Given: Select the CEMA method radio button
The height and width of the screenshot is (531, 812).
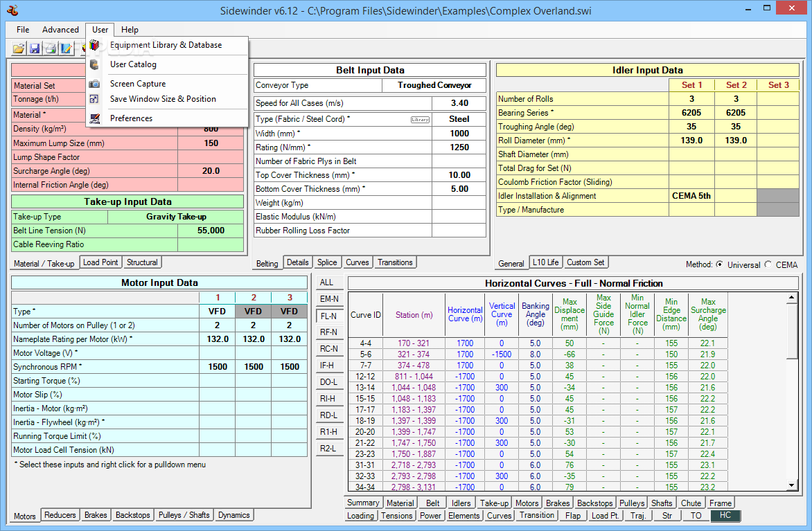Looking at the screenshot, I should click(x=768, y=264).
